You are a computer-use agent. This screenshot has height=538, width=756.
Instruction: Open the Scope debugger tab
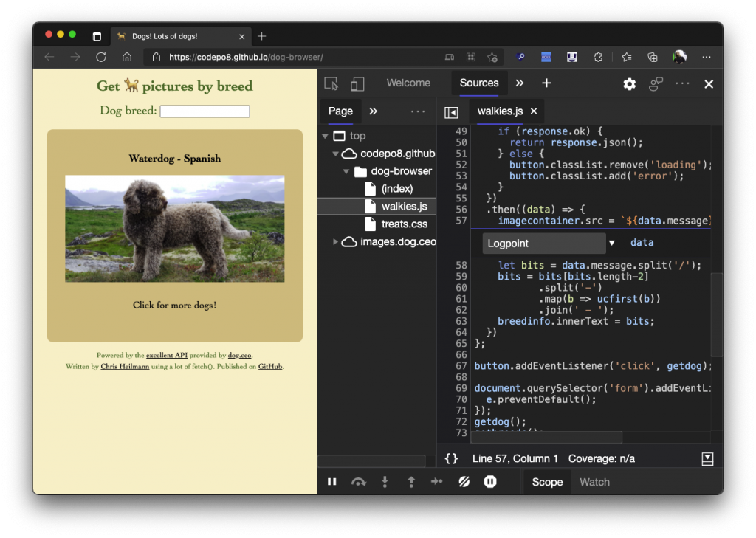(547, 482)
